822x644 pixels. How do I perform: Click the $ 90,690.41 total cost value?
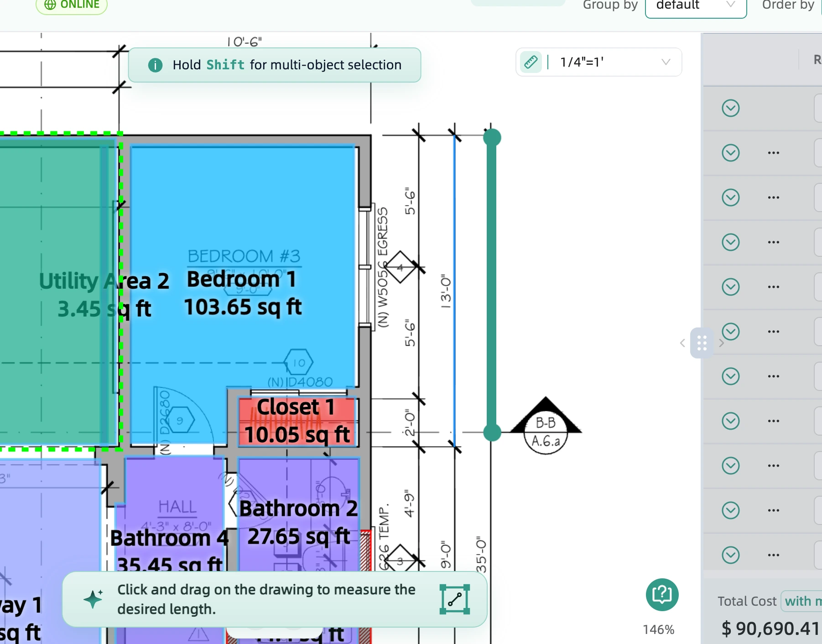point(770,628)
